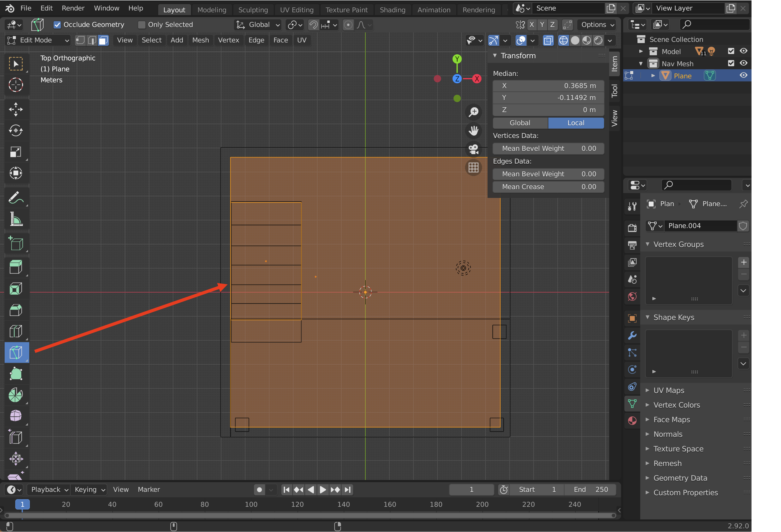Open the Edit Mode dropdown
The height and width of the screenshot is (532, 781).
38,40
